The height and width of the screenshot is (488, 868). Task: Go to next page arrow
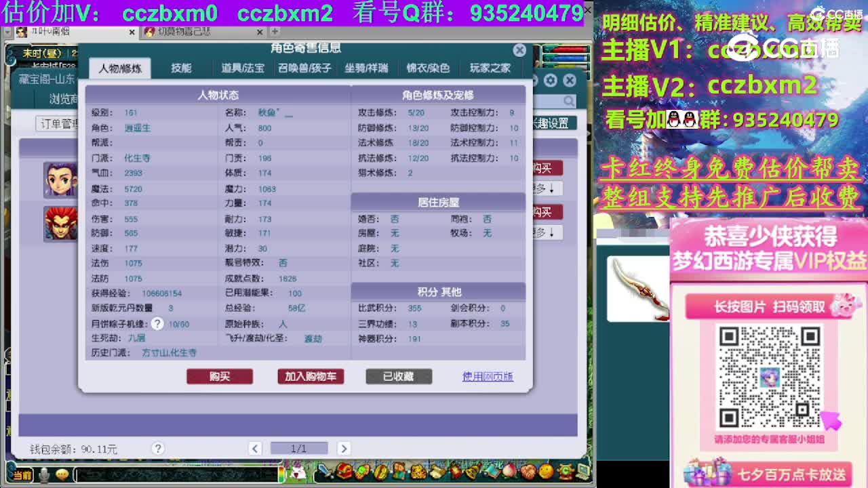(344, 448)
